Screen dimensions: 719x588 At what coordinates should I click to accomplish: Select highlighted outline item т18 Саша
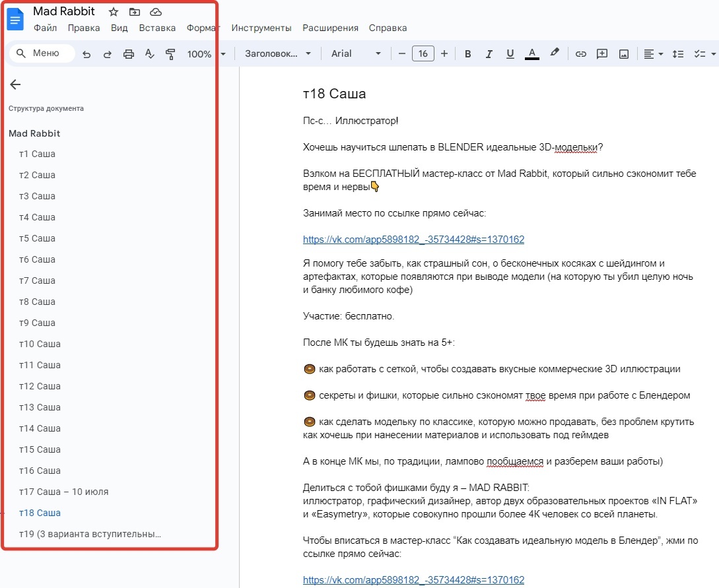(40, 513)
